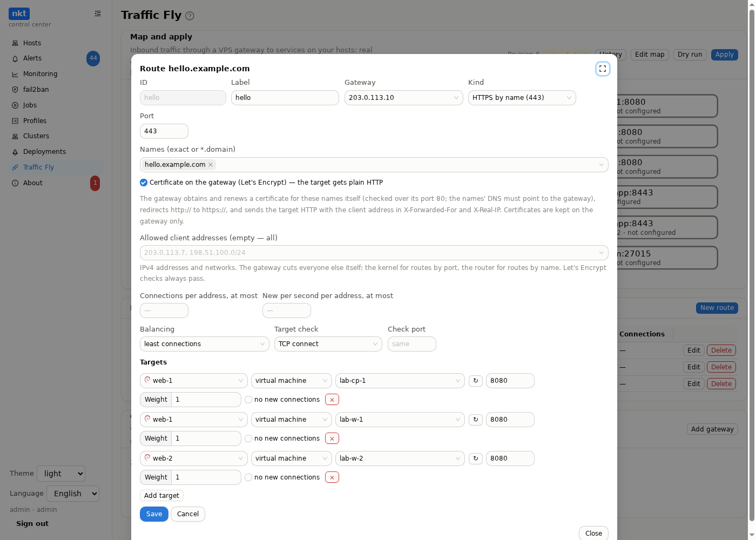Add a new target
This screenshot has width=756, height=540.
coord(161,496)
